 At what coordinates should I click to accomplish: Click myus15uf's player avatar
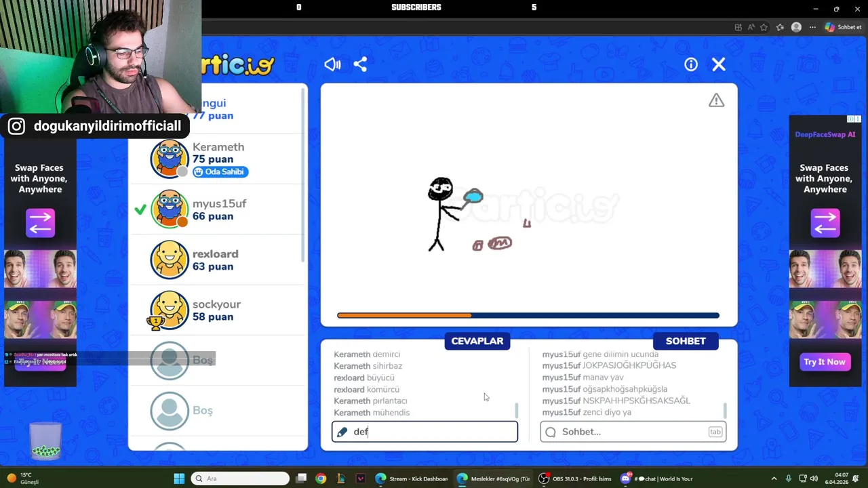coord(170,209)
